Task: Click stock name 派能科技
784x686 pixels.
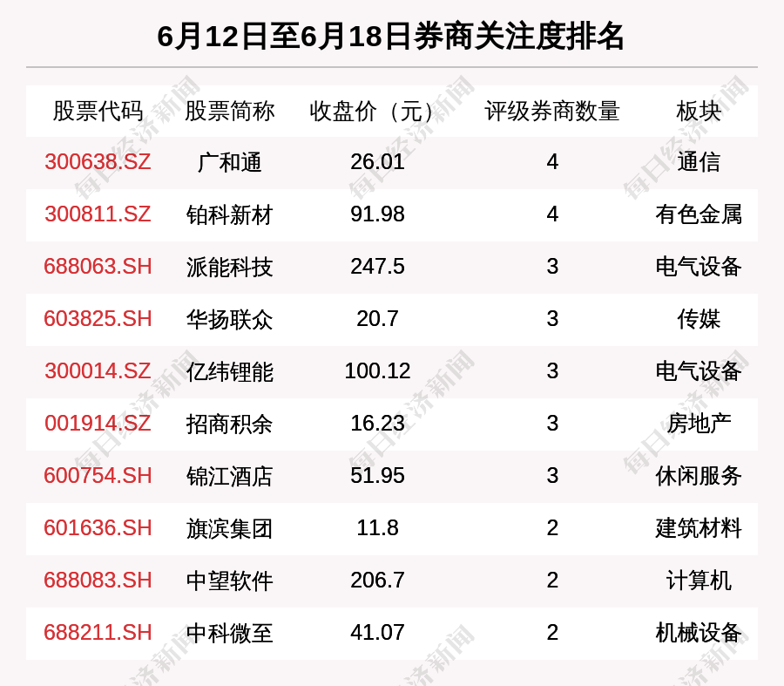Action: click(229, 267)
